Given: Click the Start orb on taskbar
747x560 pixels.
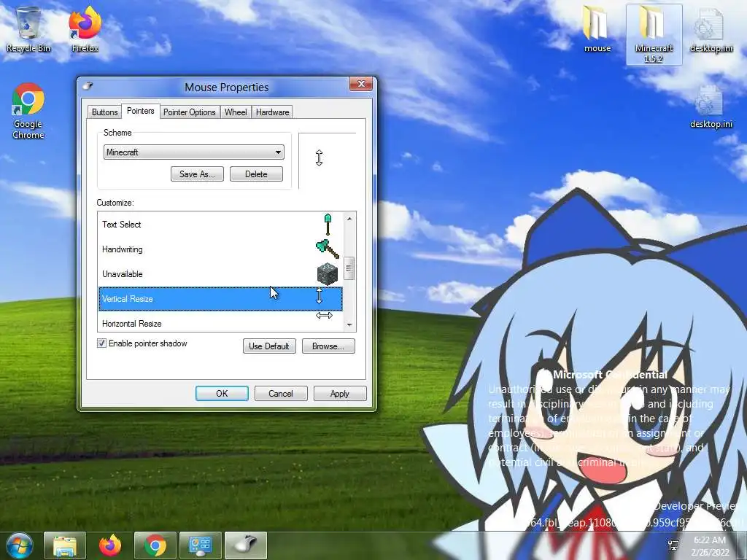Looking at the screenshot, I should click(x=20, y=545).
